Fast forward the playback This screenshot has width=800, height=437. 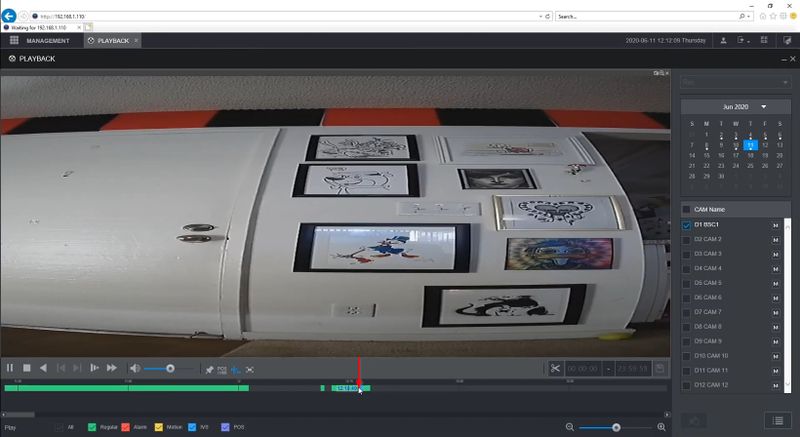pyautogui.click(x=112, y=368)
